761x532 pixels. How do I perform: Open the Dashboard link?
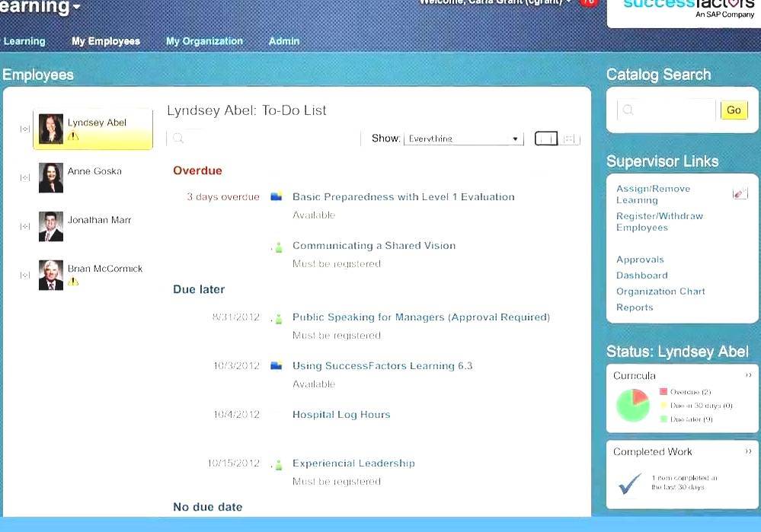pos(641,276)
